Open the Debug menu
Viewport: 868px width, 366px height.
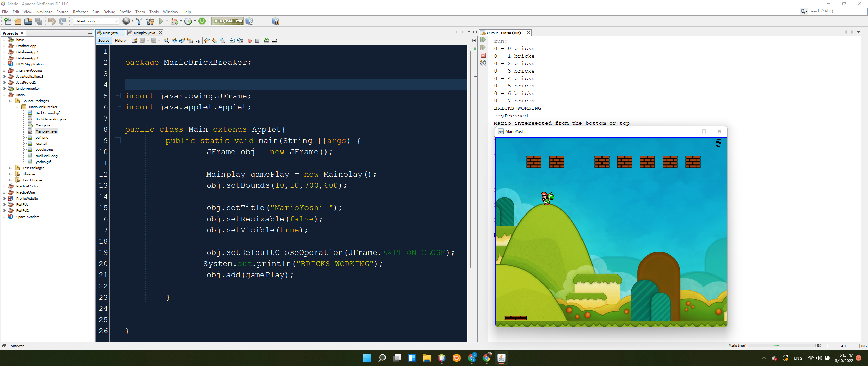(109, 12)
